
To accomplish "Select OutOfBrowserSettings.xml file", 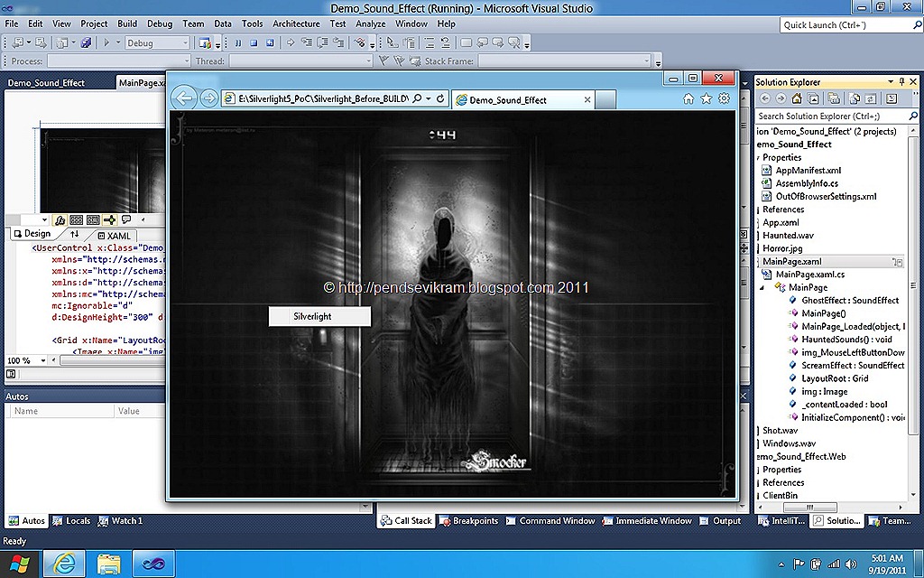I will 826,196.
